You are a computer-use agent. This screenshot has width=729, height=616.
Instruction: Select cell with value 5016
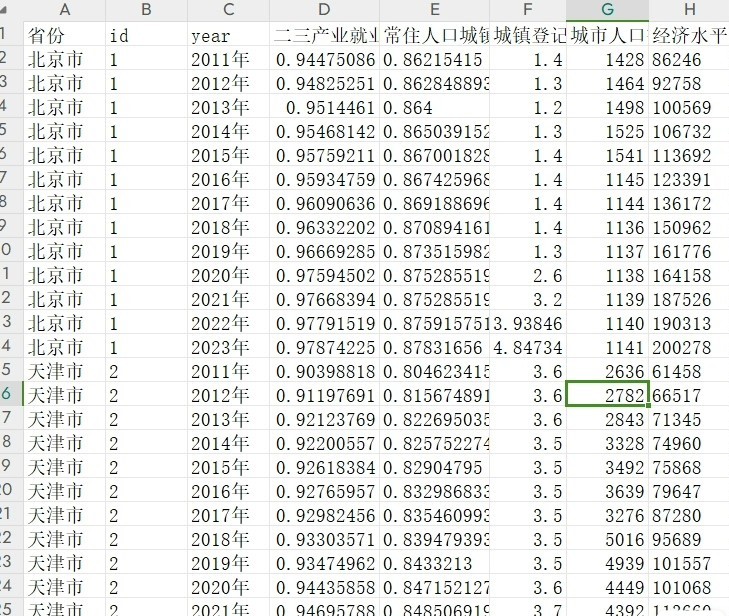[607, 540]
